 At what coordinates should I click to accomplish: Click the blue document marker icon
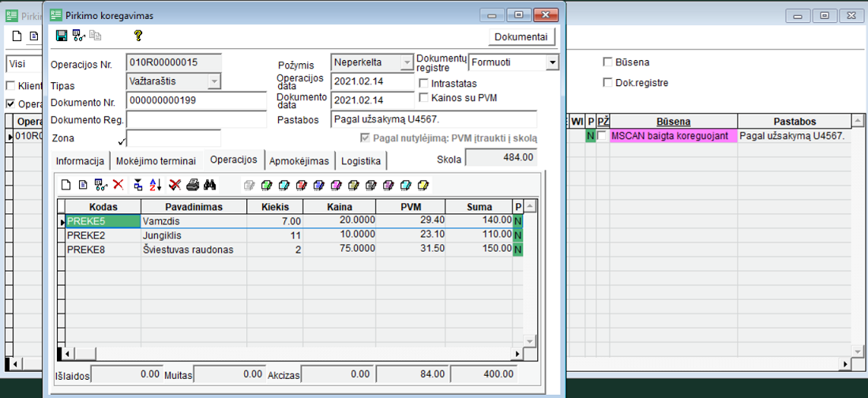[318, 185]
